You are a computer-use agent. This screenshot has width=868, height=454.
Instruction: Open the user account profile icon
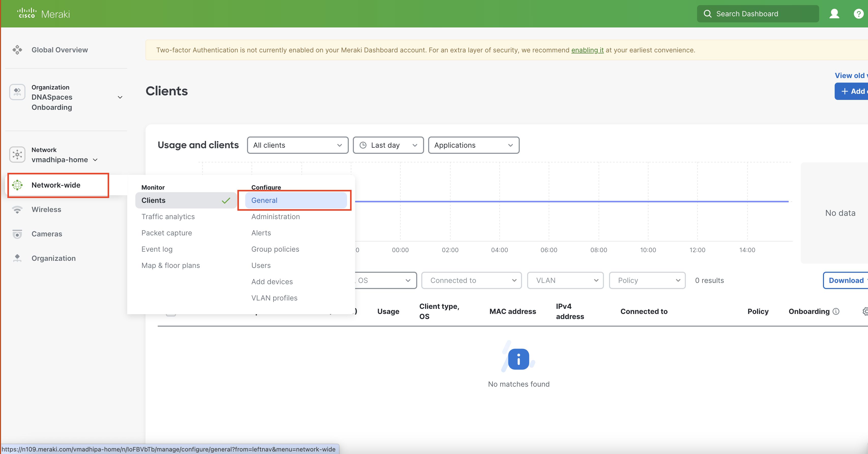[x=834, y=14]
